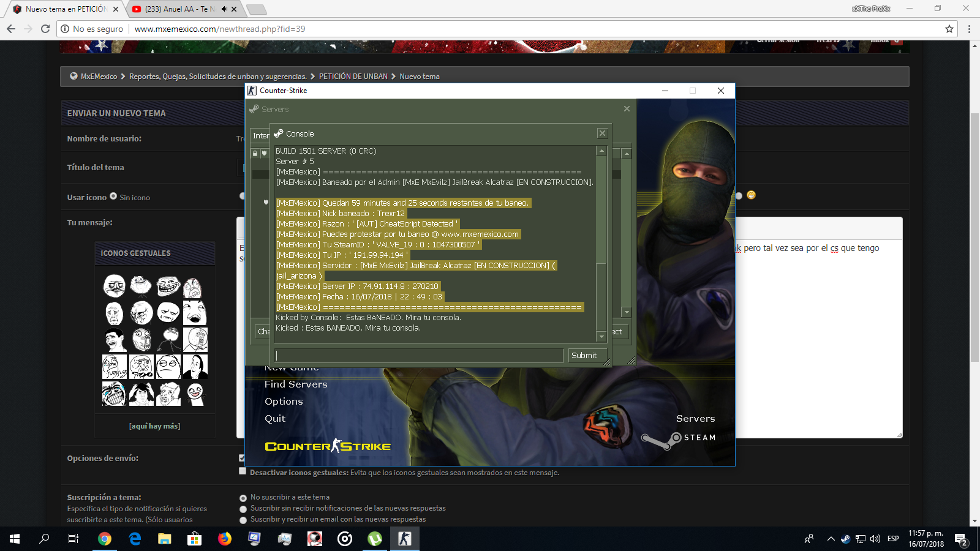980x551 pixels.
Task: Click 'Find Servers' in Counter-Strike menu
Action: point(296,384)
